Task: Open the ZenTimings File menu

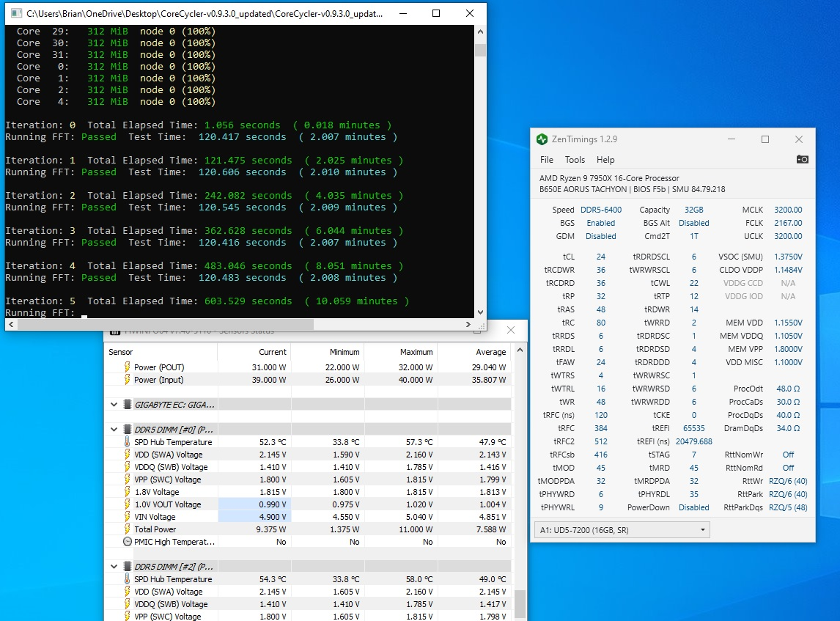Action: pyautogui.click(x=546, y=160)
